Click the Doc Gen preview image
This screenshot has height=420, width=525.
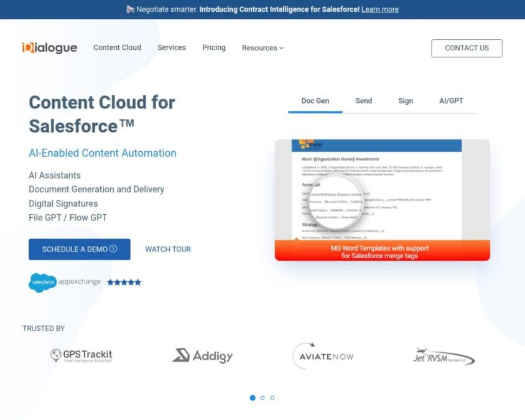383,200
